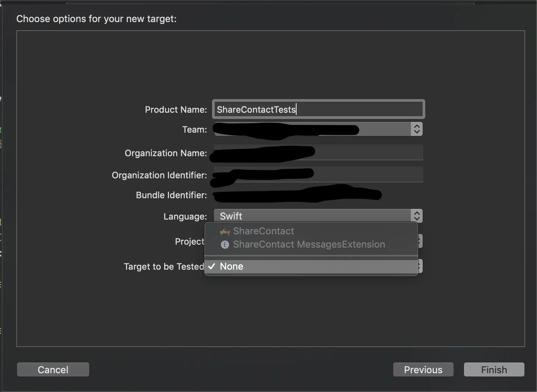This screenshot has height=392, width=537.
Task: Select None in the target menu
Action: click(x=311, y=266)
